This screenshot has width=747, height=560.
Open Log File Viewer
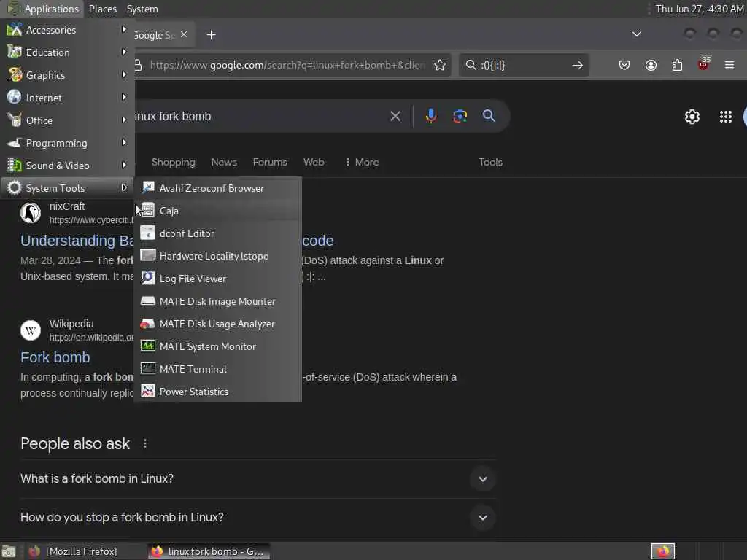pyautogui.click(x=217, y=279)
